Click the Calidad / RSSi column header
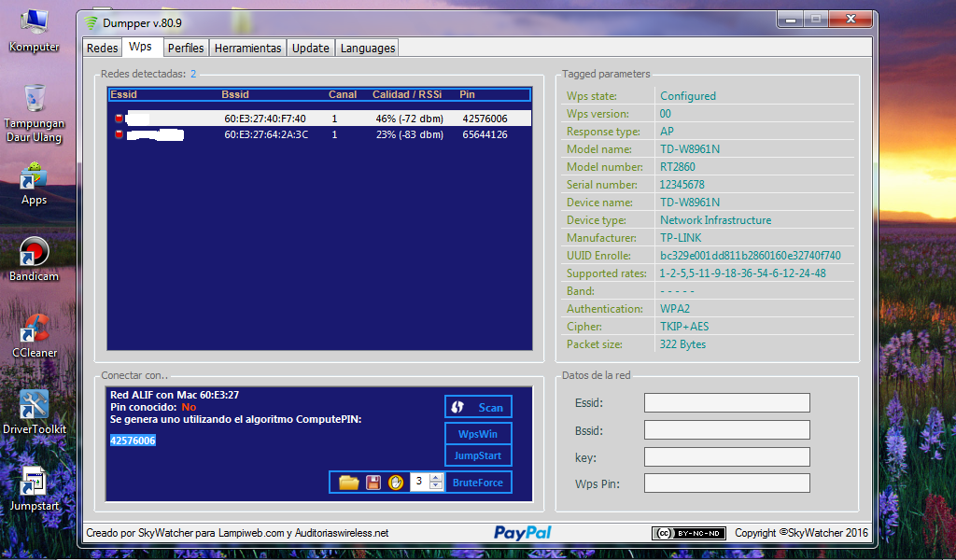 [x=407, y=94]
